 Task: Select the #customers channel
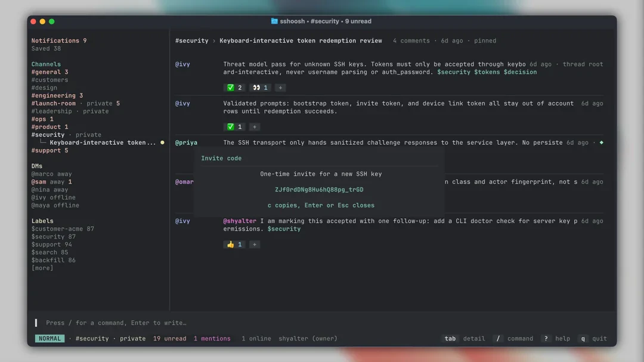click(x=49, y=80)
